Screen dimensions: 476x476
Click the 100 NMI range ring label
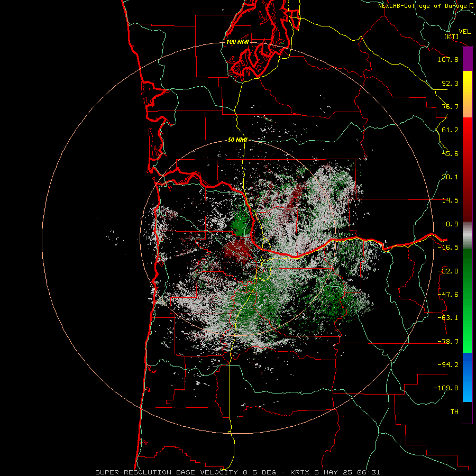click(237, 42)
